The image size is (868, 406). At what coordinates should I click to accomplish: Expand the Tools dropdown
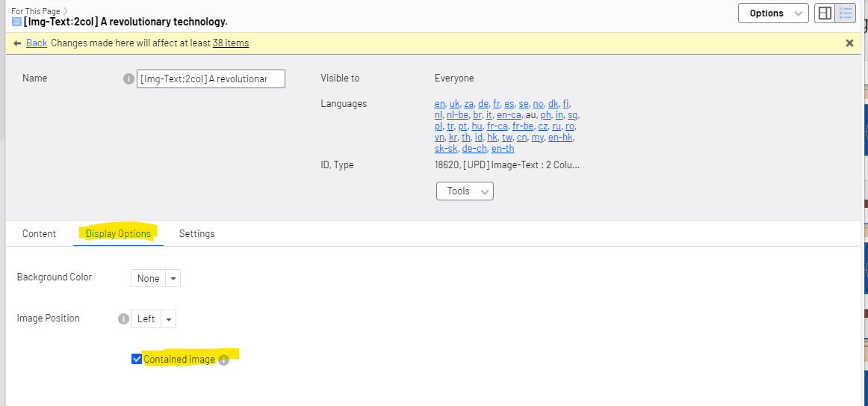coord(465,191)
